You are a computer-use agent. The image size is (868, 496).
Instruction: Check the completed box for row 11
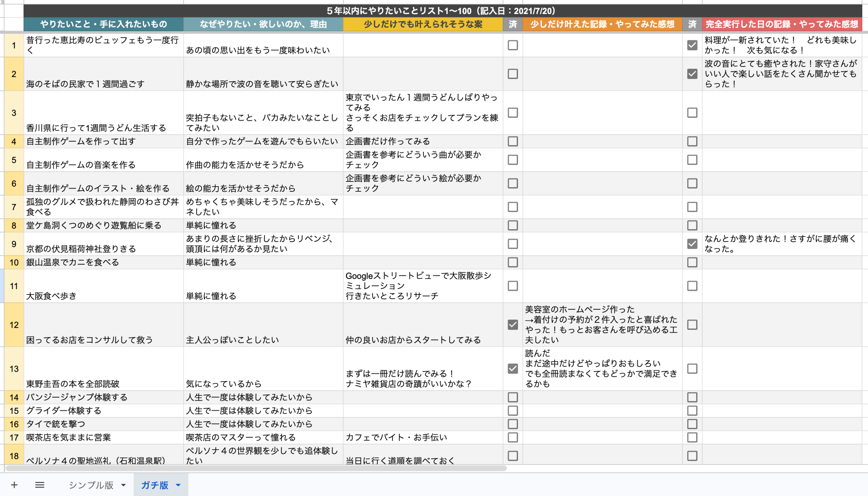click(692, 285)
